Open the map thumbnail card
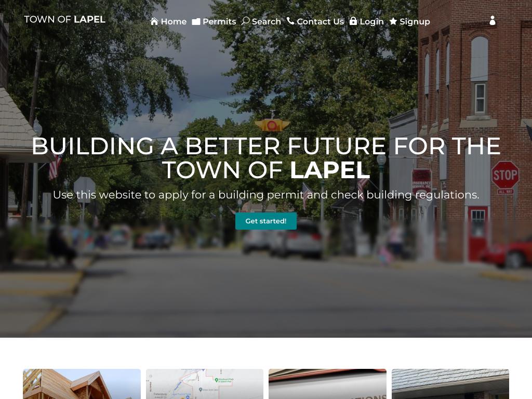Viewport: 532px width, 399px height. pos(205,384)
